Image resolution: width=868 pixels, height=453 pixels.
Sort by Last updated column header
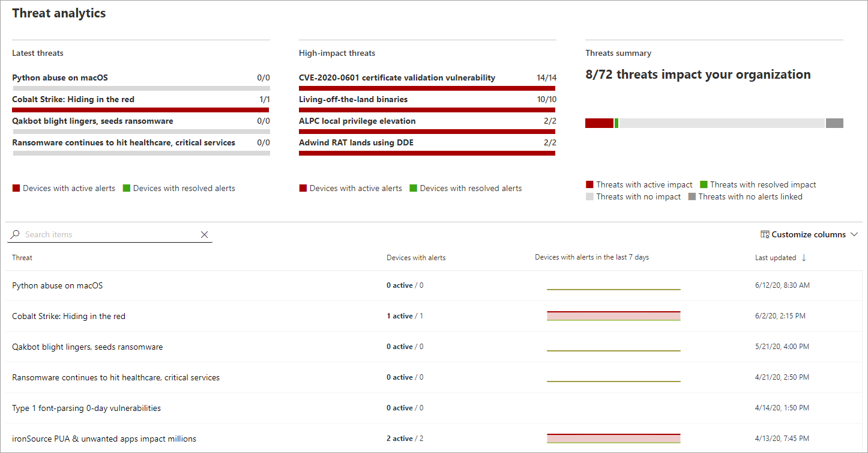tap(776, 258)
